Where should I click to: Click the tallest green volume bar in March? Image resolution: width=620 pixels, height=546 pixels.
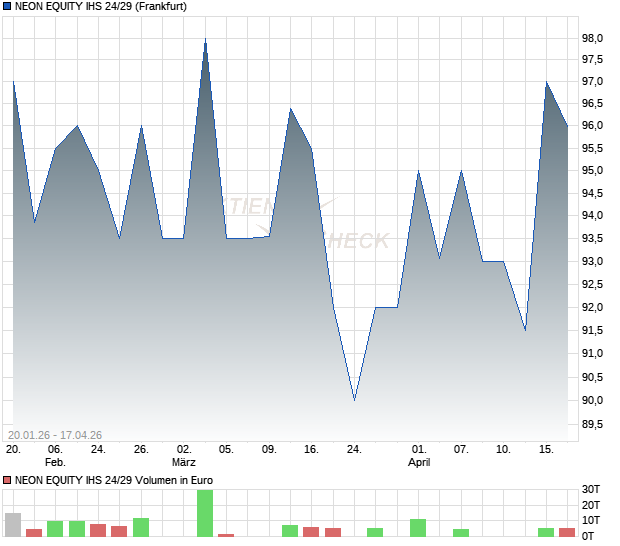[x=205, y=513]
